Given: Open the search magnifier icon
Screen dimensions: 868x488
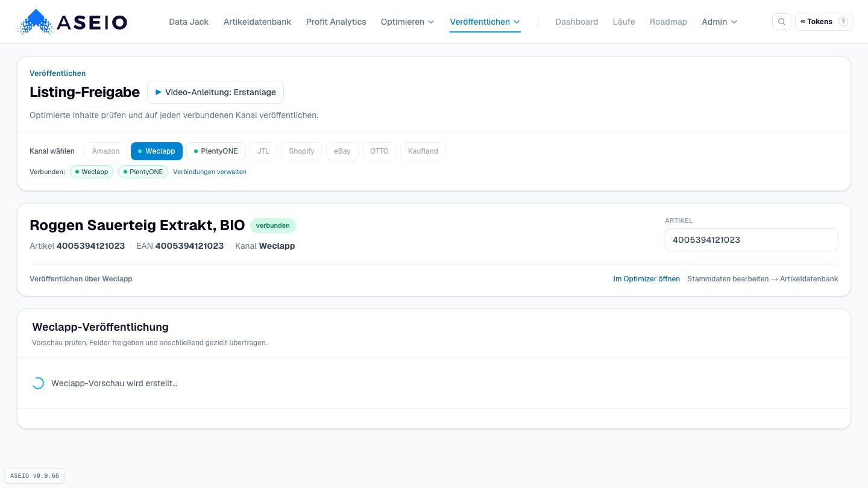Looking at the screenshot, I should point(782,22).
